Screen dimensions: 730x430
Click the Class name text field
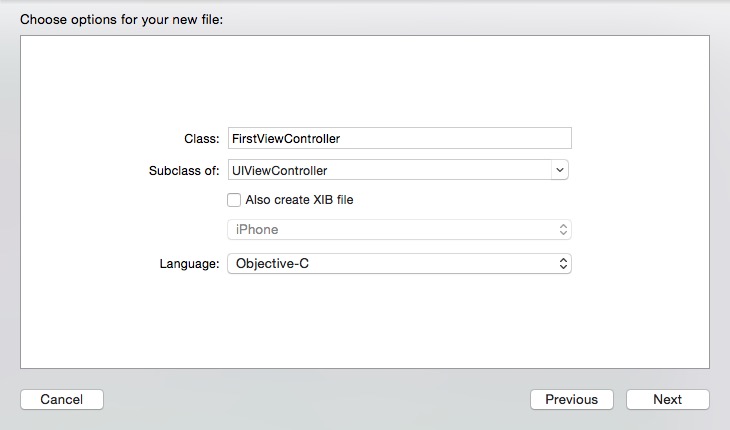tap(450, 139)
